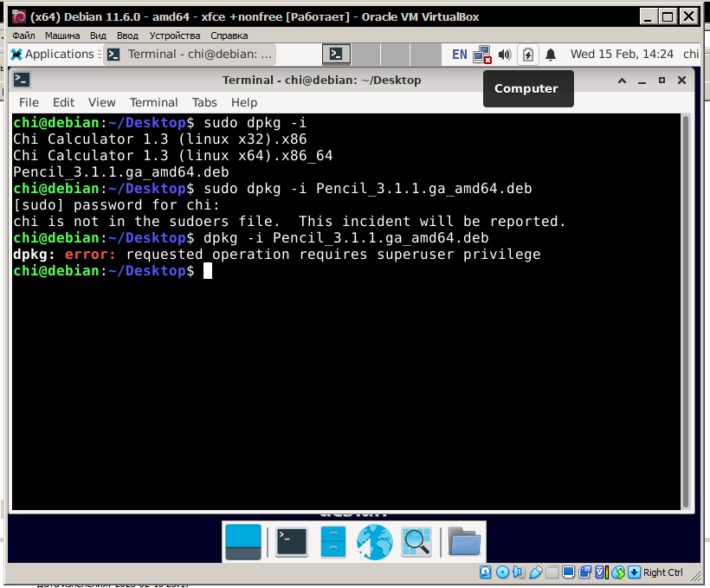Open the VirtualBox Справка menu
Image resolution: width=710 pixels, height=588 pixels.
coord(229,36)
